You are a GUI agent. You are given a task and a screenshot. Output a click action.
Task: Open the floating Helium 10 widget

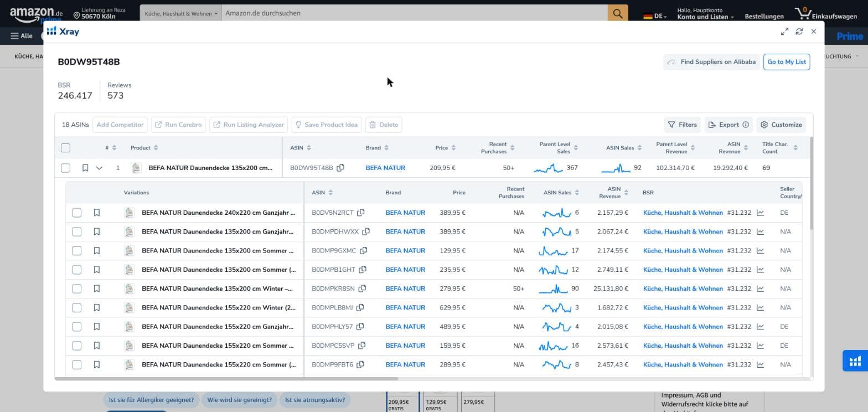point(855,361)
